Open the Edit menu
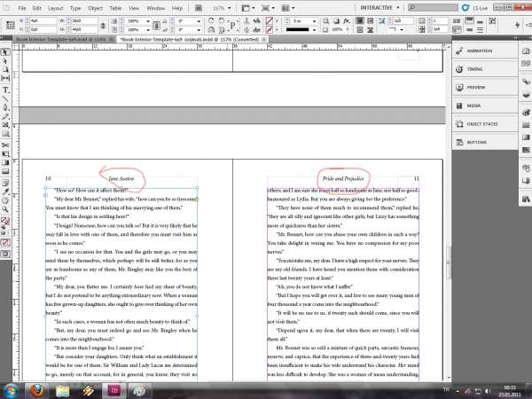 click(36, 8)
